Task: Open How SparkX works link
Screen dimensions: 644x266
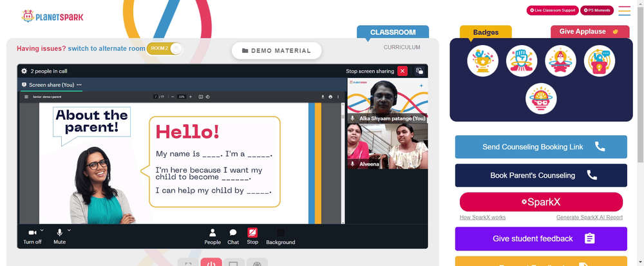Action: point(482,218)
